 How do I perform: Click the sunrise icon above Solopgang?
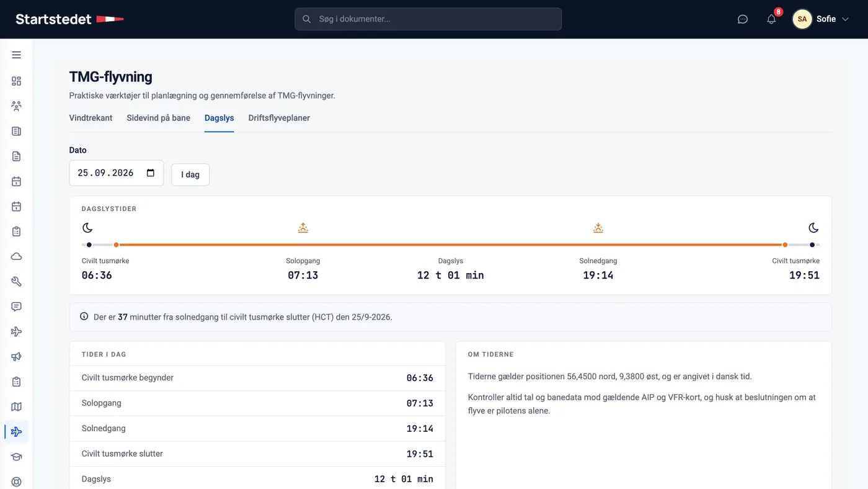pos(303,228)
